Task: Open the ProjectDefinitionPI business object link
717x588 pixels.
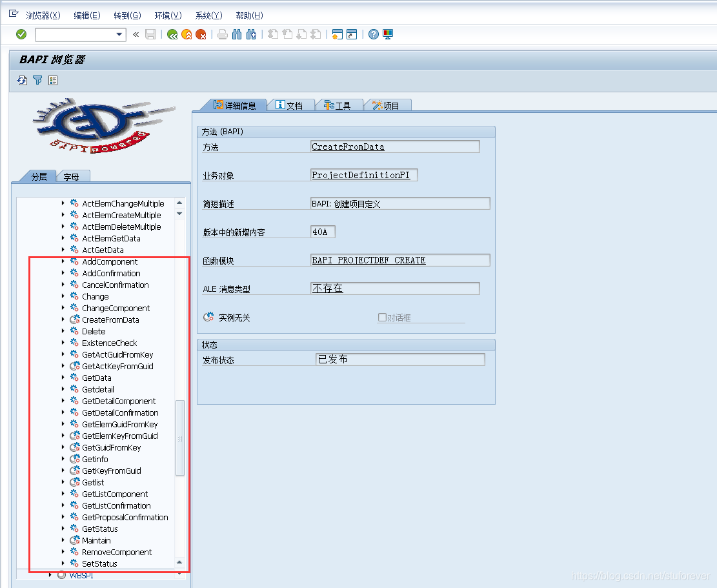Action: (x=361, y=175)
